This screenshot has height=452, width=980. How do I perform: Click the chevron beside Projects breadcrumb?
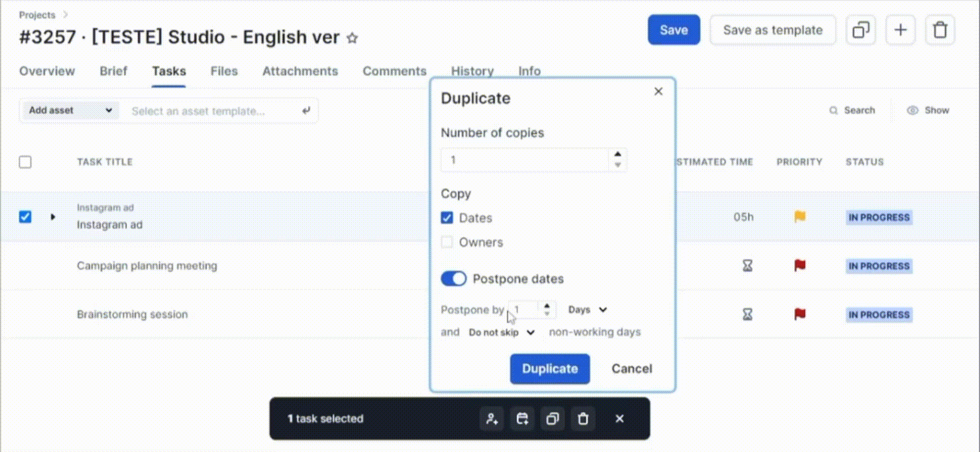(x=65, y=15)
